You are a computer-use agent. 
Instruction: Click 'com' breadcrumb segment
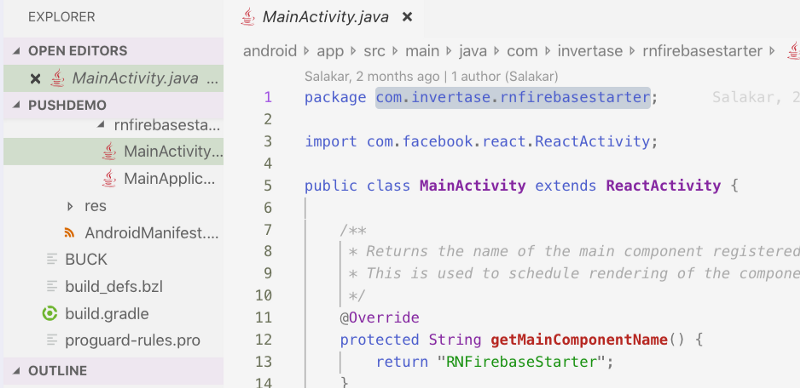point(522,51)
